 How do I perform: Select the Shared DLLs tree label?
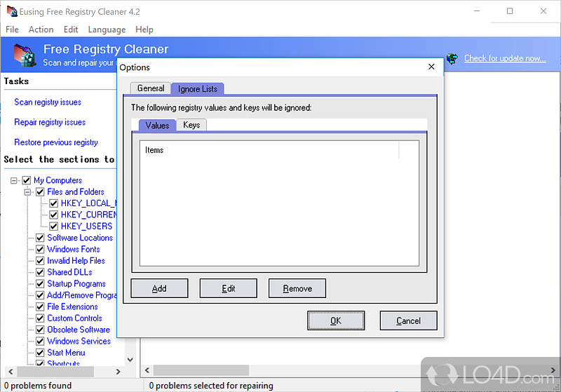coord(69,272)
